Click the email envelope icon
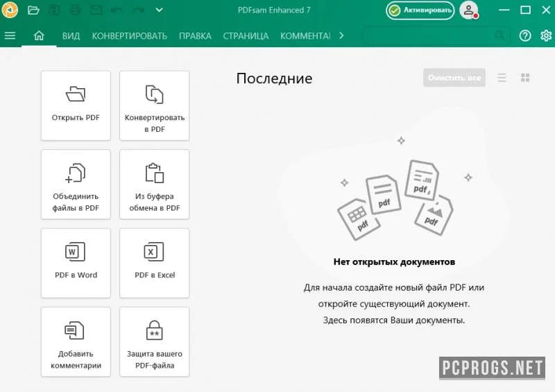This screenshot has height=392, width=555. [x=96, y=10]
